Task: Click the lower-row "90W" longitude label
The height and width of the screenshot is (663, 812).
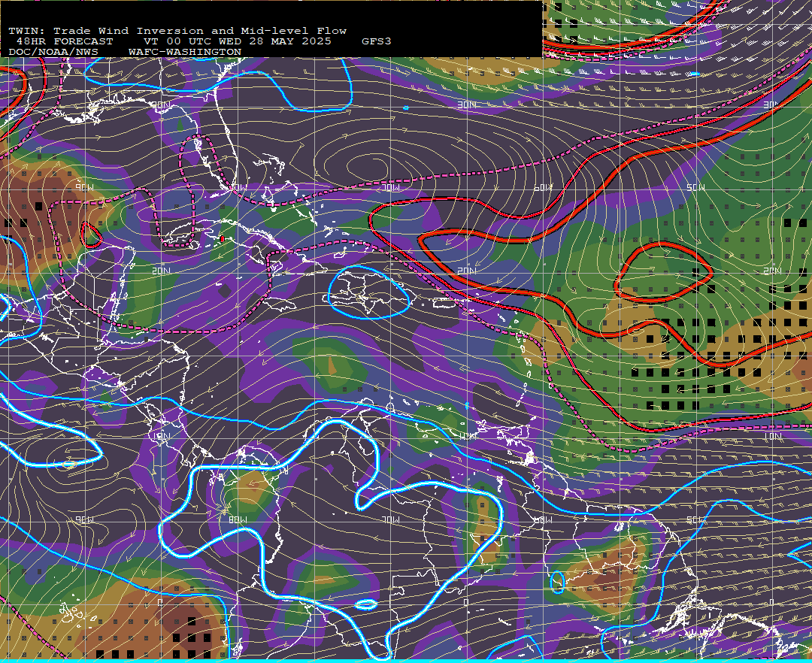Action: [84, 519]
